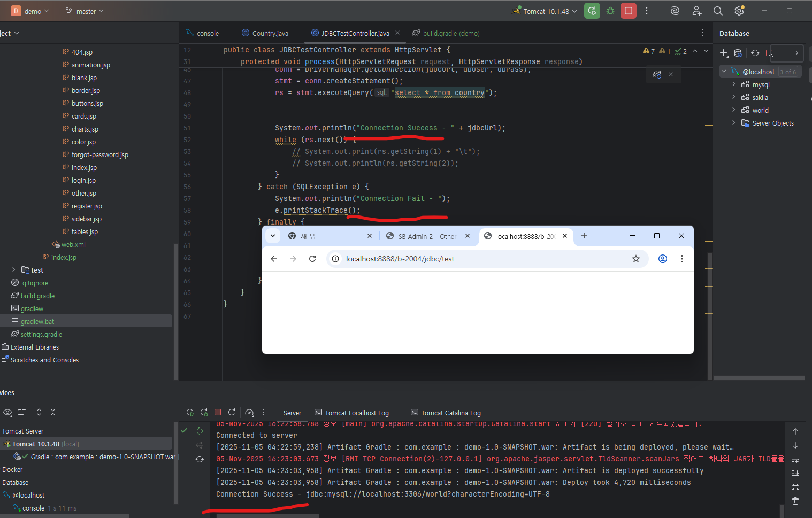This screenshot has height=518, width=812.
Task: Collapse the @localhost data source node
Action: pos(724,72)
